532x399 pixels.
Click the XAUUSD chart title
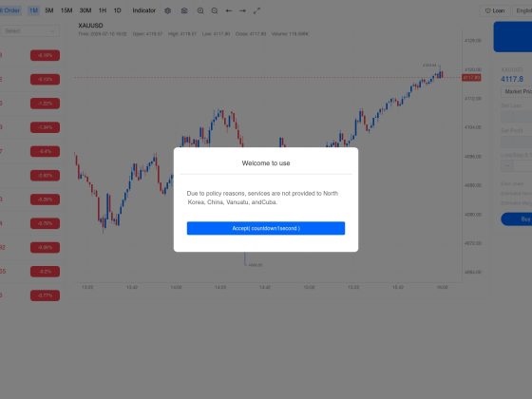[x=90, y=26]
